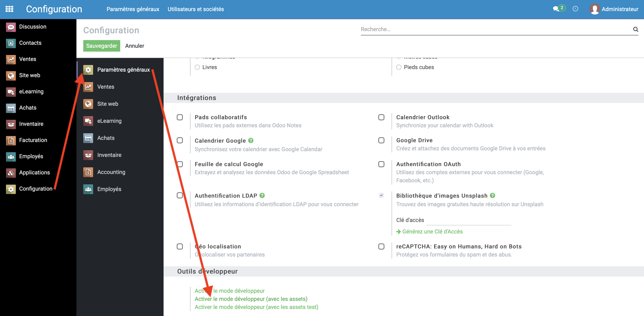Choose the Pieds cubes radio option
The width and height of the screenshot is (644, 316).
tap(399, 67)
